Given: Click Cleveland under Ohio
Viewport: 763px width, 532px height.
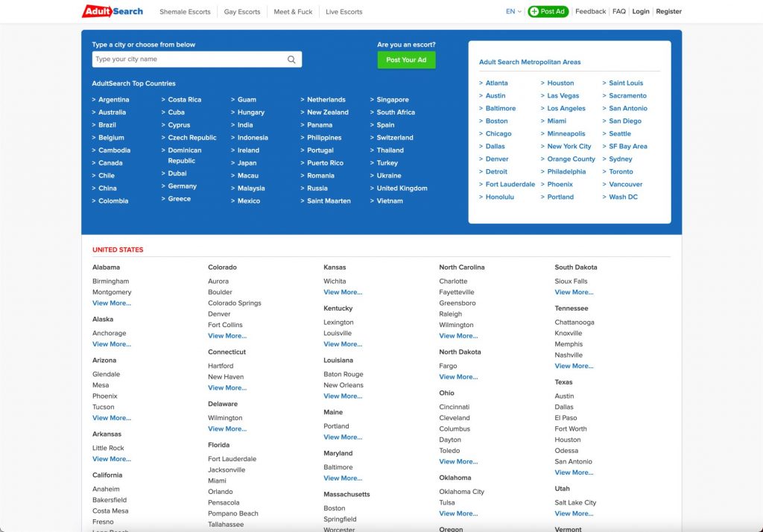Looking at the screenshot, I should [455, 417].
